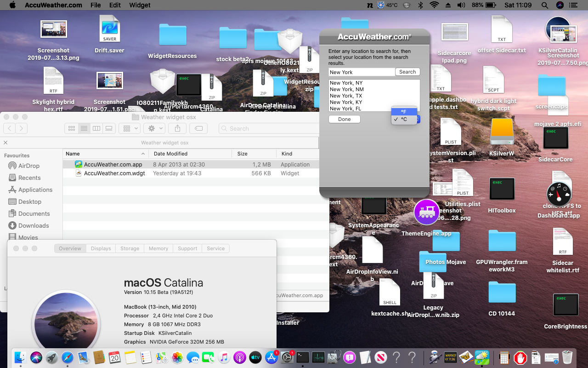
Task: Switch Finder to icon view
Action: 72,128
